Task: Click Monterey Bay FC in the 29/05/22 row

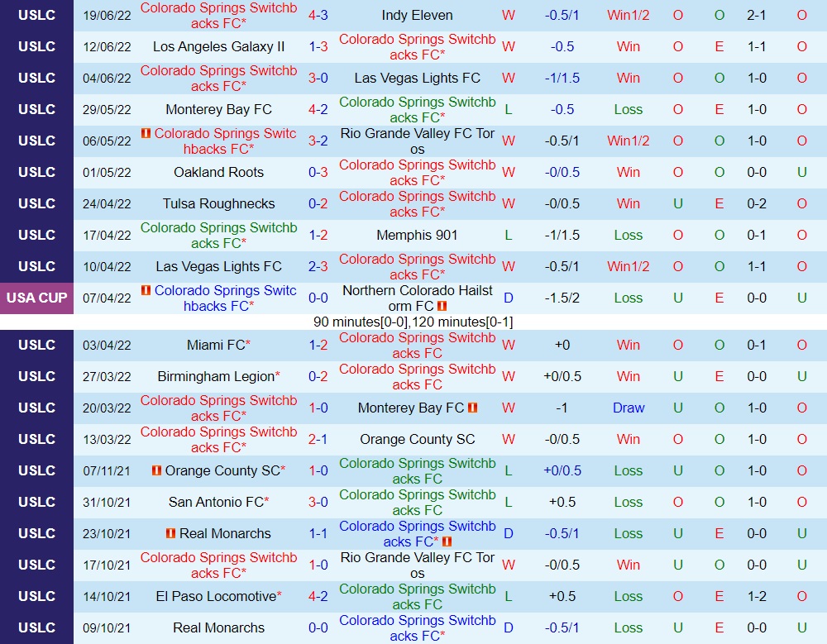Action: click(x=219, y=109)
